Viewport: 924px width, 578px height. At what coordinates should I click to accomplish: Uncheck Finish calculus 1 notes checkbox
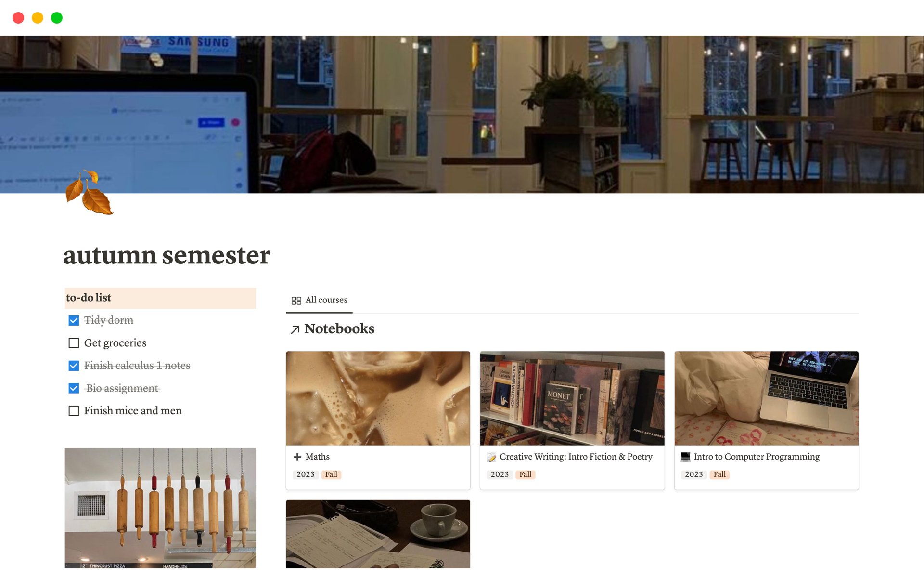[x=74, y=366]
